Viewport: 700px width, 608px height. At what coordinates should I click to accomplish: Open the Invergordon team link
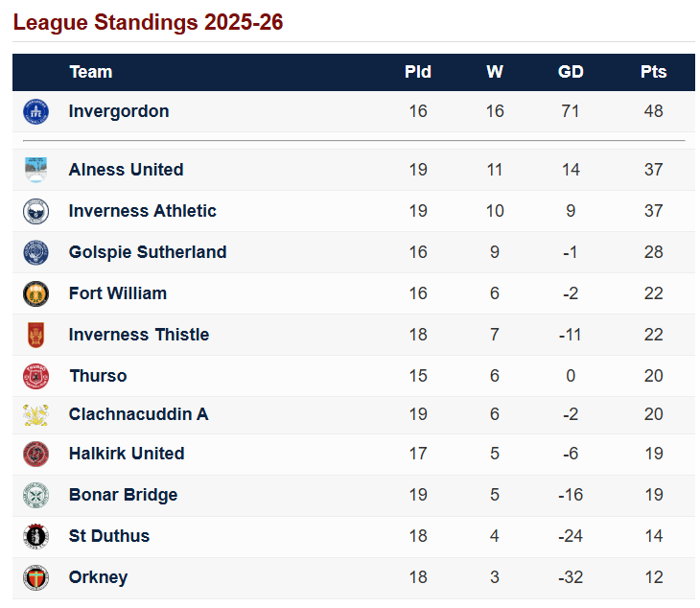119,111
